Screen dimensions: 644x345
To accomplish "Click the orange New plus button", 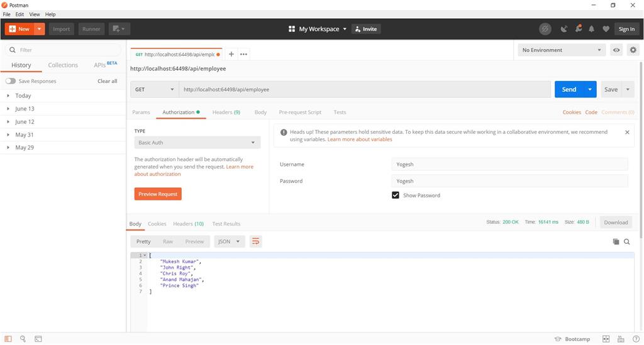I will click(19, 29).
